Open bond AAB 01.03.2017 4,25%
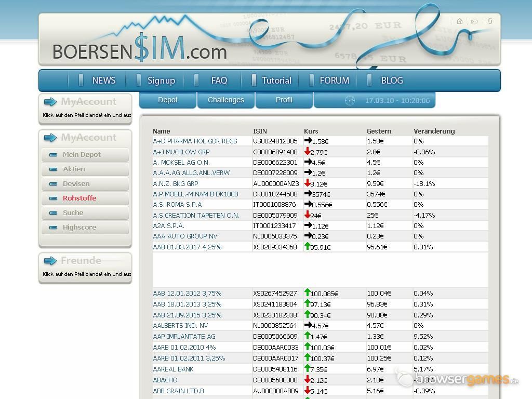 (x=187, y=247)
